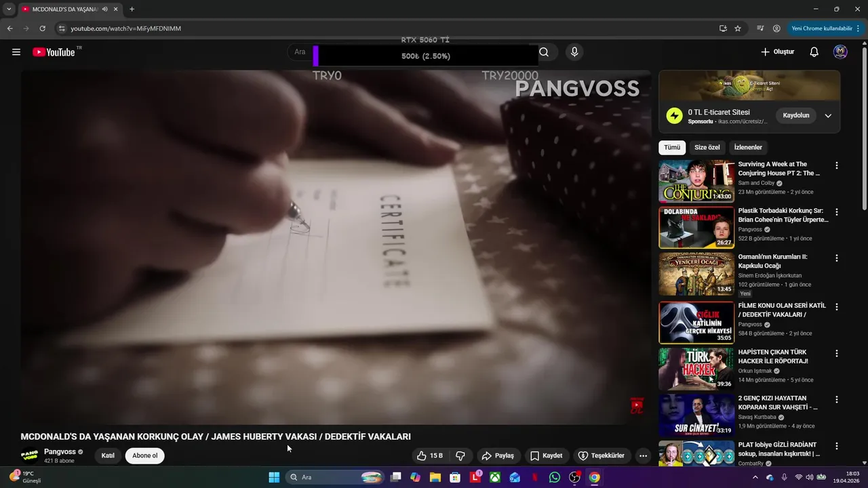Open the Türk Hacker interview thumbnail

point(696,369)
